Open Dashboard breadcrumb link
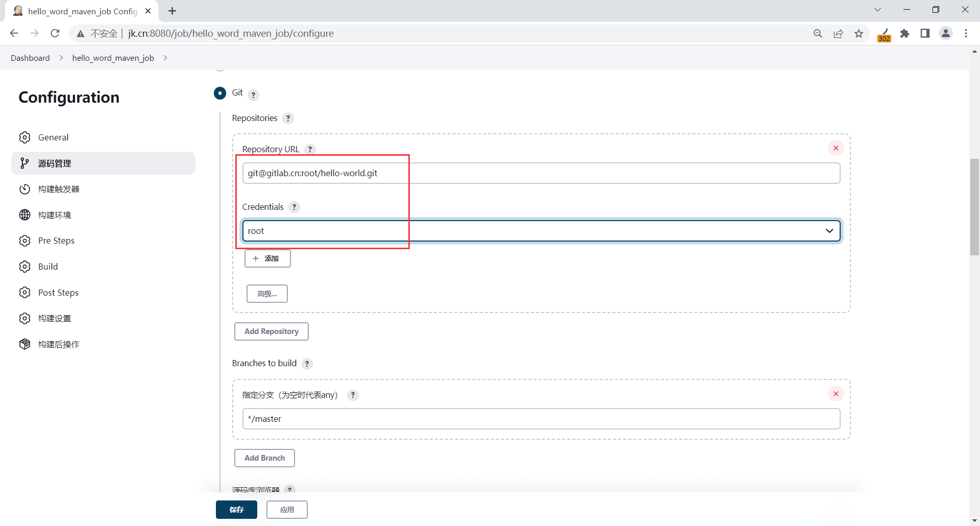The image size is (980, 526). (x=30, y=58)
